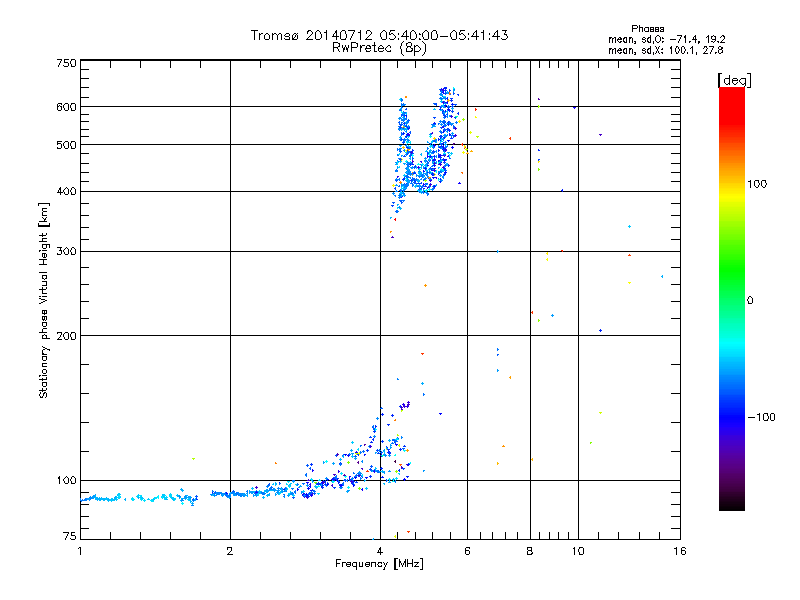Click the '[deg]' colorbar unit label
The width and height of the screenshot is (800, 600).
point(734,80)
